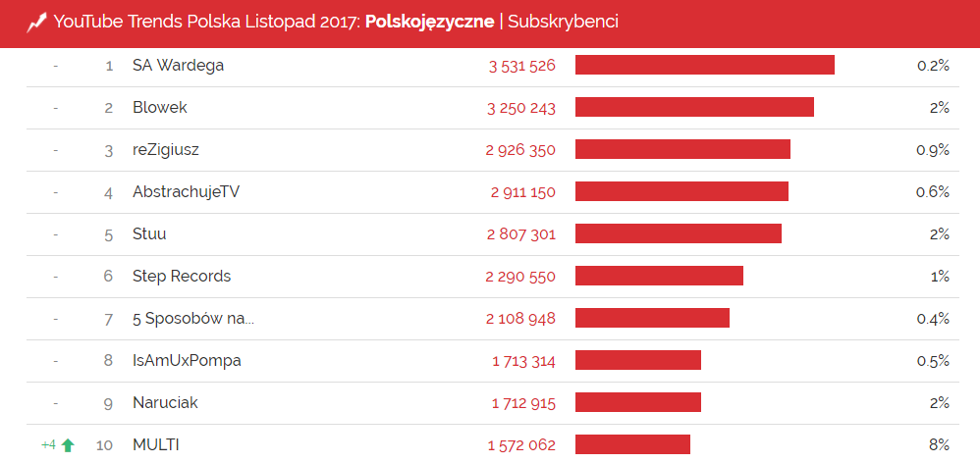Viewport: 980px width, 463px height.
Task: Click the Polskojęzyczne heading in the title
Action: point(429,22)
